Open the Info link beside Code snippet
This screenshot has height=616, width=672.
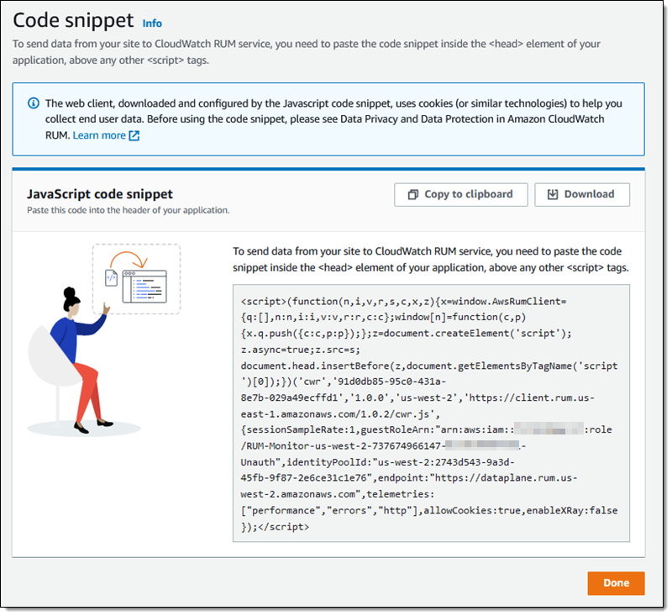[x=152, y=24]
